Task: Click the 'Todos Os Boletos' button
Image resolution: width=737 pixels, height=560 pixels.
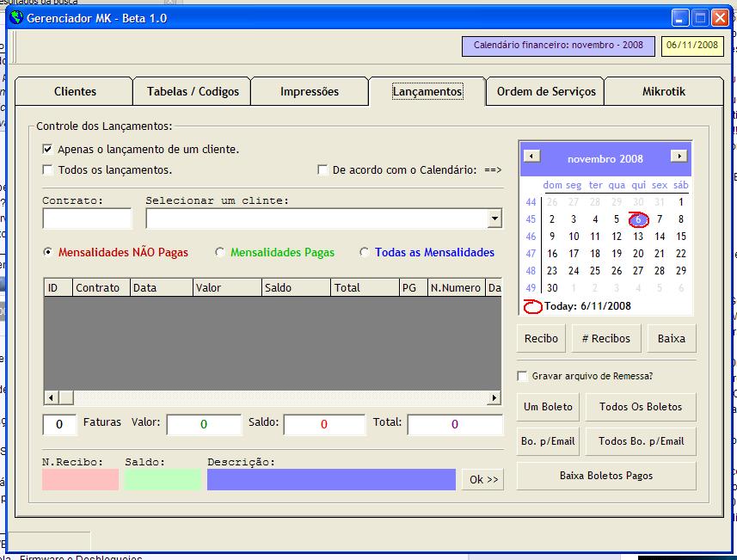Action: 641,407
